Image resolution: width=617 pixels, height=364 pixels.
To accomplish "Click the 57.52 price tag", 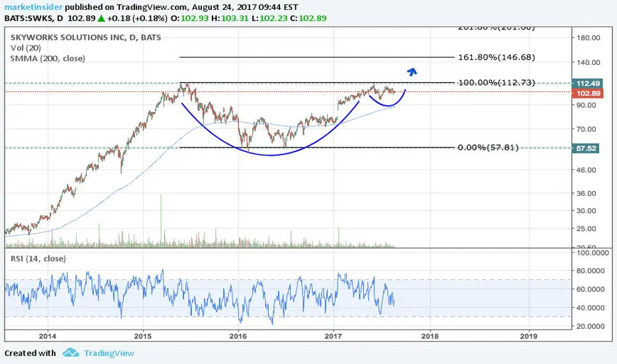I will click(x=585, y=148).
